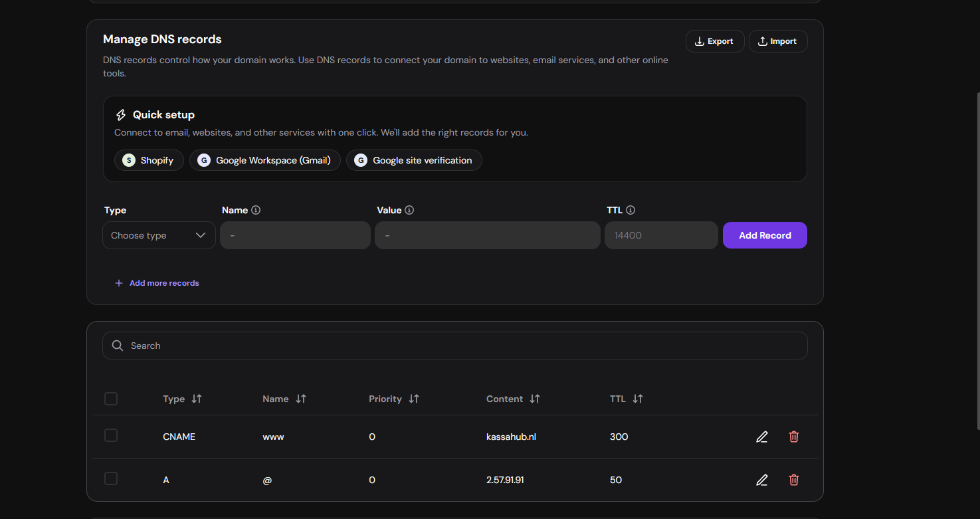Click the Content column header
This screenshot has width=980, height=519.
[504, 399]
